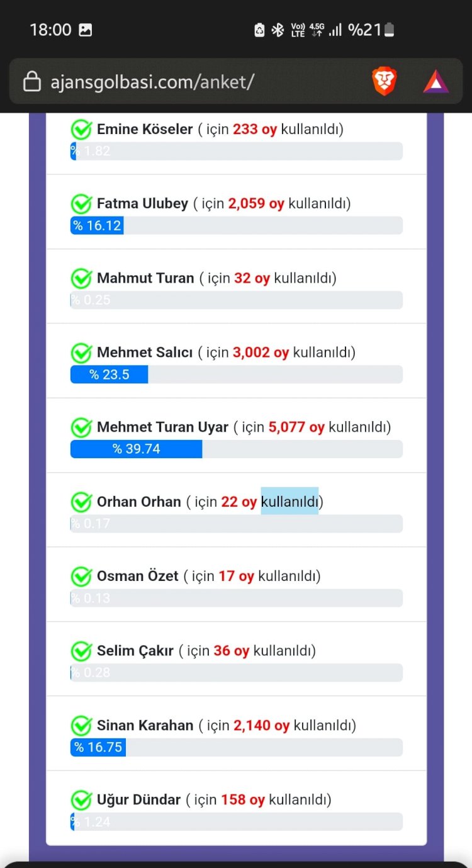
Task: Select Orhan Orhan's vote checkmark
Action: tap(81, 502)
